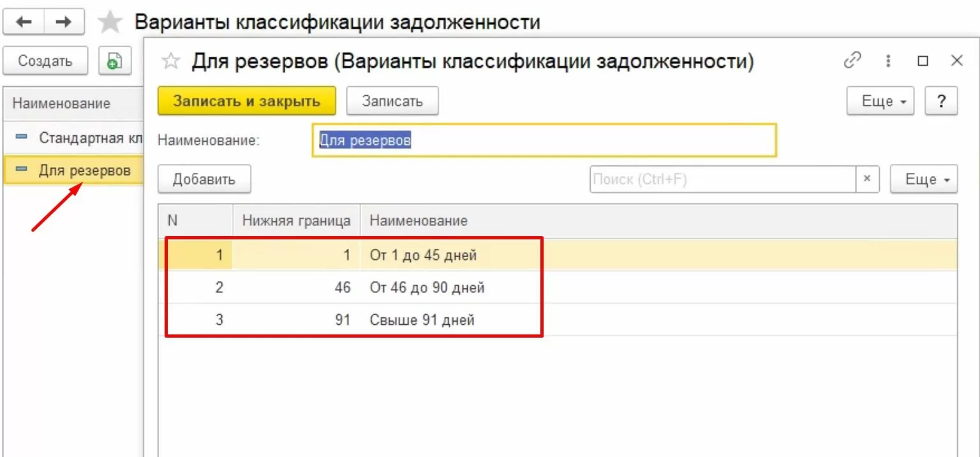The width and height of the screenshot is (980, 457).
Task: Close the Для резервов dialog
Action: tap(956, 61)
